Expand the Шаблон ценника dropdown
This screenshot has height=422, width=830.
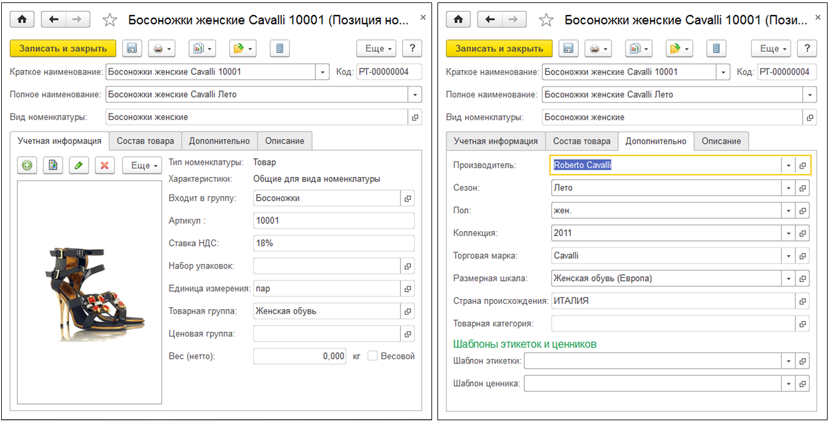point(787,383)
